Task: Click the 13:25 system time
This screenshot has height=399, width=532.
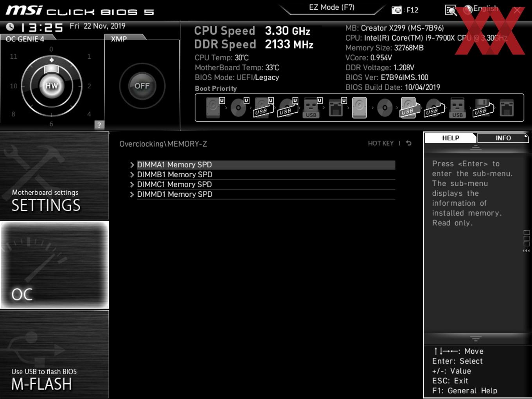Action: tap(41, 27)
